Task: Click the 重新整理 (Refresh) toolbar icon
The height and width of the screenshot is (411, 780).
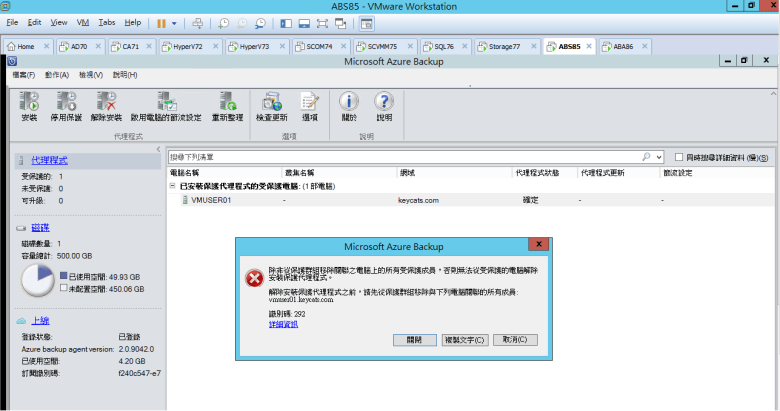Action: tap(227, 102)
